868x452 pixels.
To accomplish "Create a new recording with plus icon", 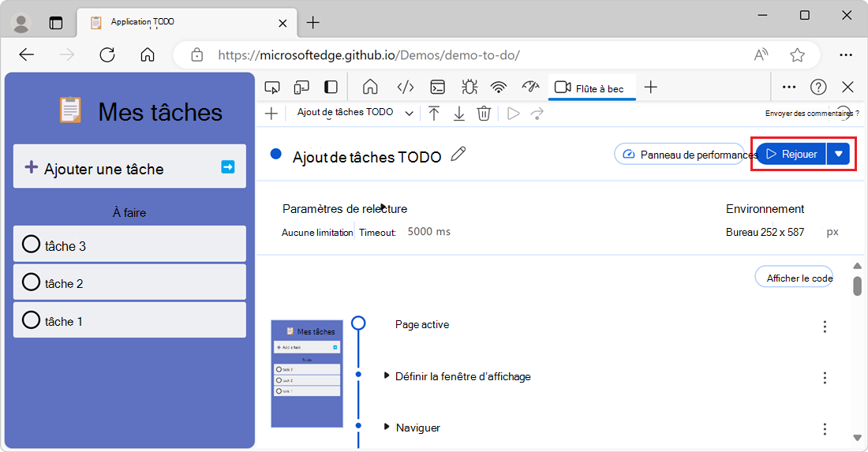I will [271, 114].
